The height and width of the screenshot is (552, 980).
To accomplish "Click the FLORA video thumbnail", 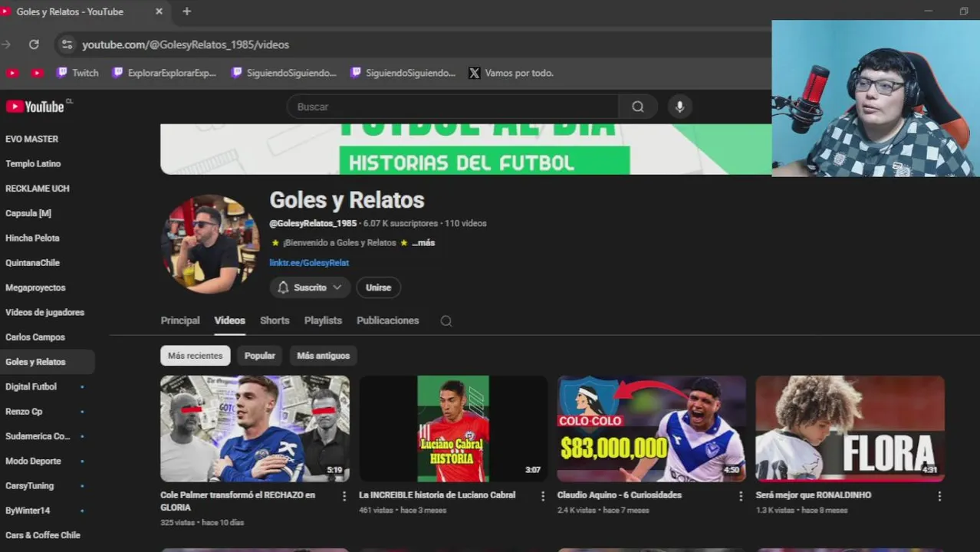I will click(850, 429).
